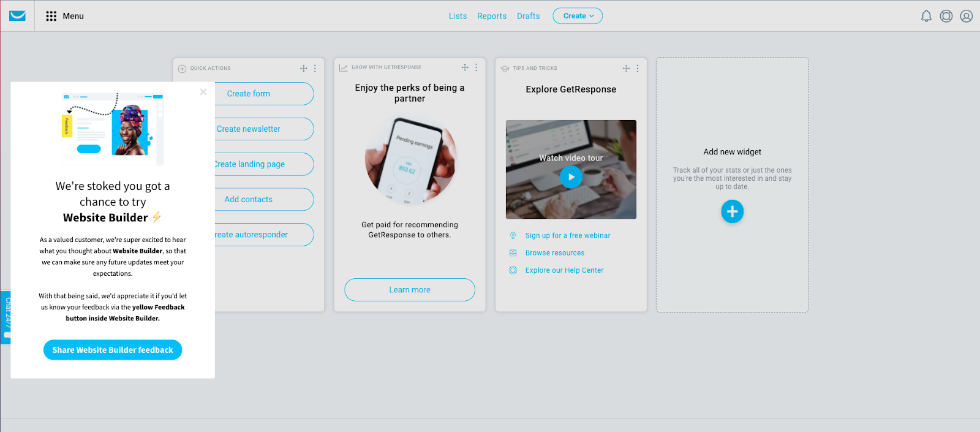Open Quick Actions widget options menu
Image resolution: width=980 pixels, height=432 pixels.
tap(315, 69)
